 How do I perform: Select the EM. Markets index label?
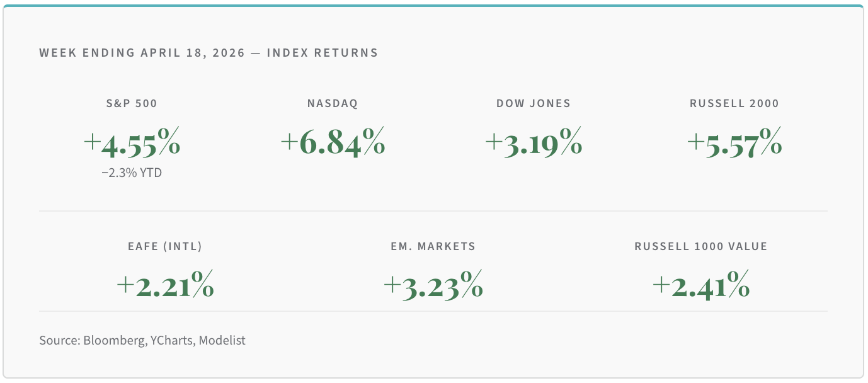[x=433, y=246]
